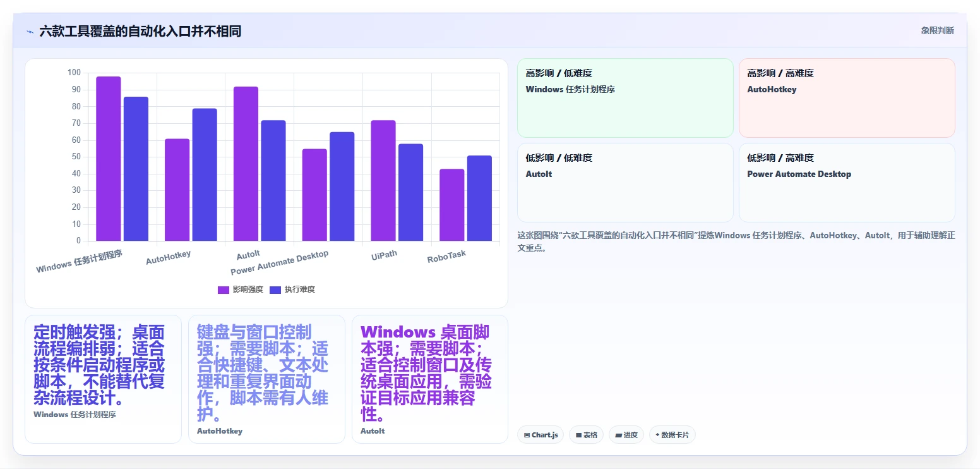This screenshot has height=469, width=980.
Task: Select the purple bar for Power Automate Desktop
Action: click(314, 195)
